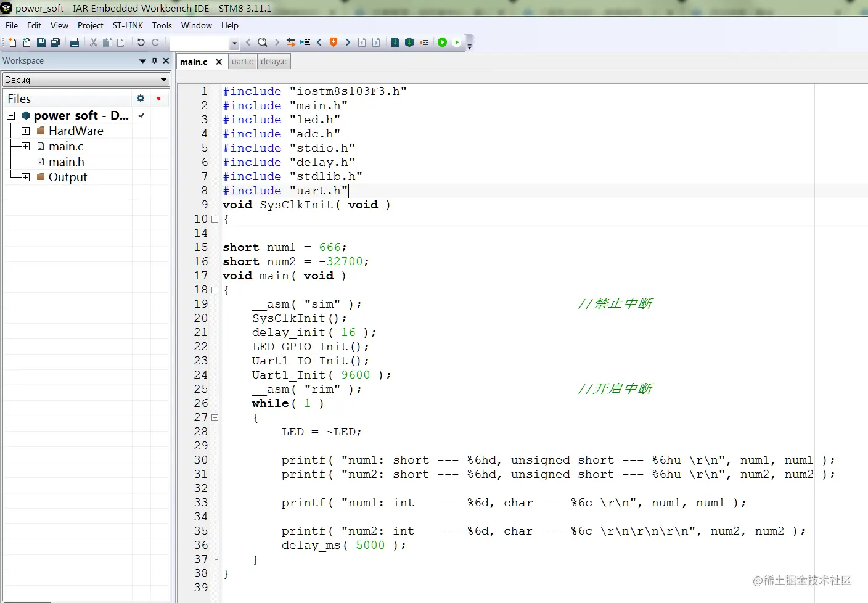
Task: Collapse while loop fold at line 27
Action: point(215,417)
